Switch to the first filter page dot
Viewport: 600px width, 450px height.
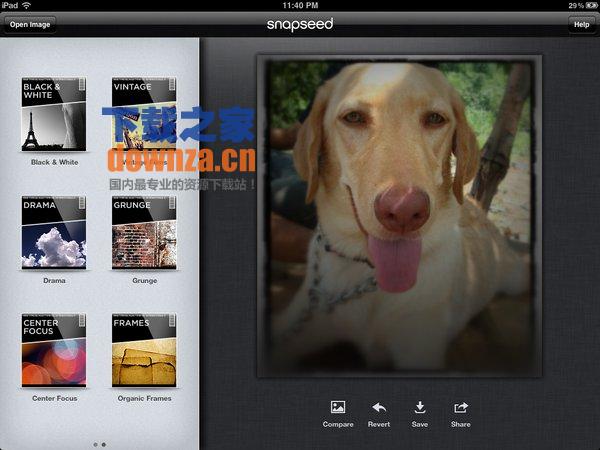pyautogui.click(x=95, y=445)
